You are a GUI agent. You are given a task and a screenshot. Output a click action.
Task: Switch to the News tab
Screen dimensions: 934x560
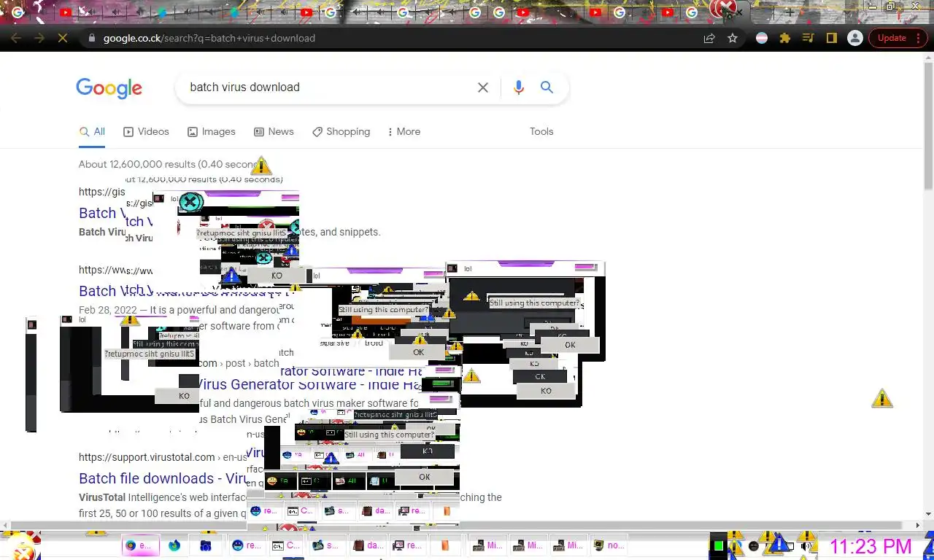click(x=274, y=131)
